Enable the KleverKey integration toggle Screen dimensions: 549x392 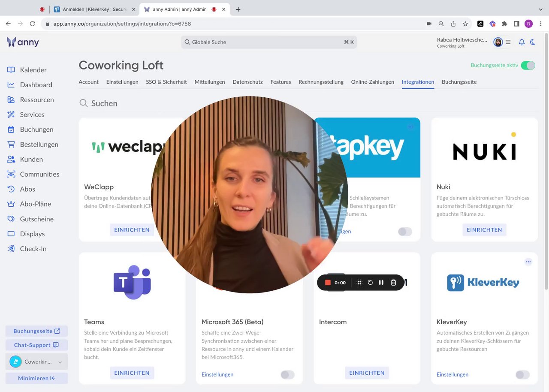coord(522,375)
